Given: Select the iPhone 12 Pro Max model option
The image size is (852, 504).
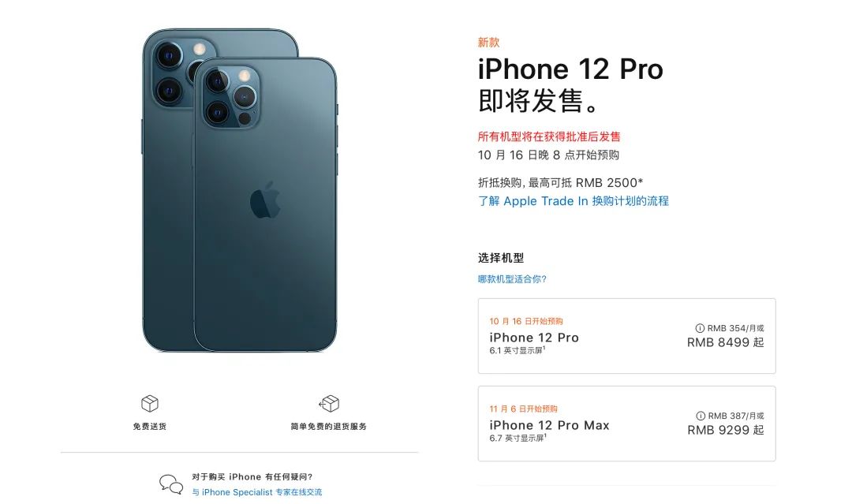Looking at the screenshot, I should (x=626, y=424).
